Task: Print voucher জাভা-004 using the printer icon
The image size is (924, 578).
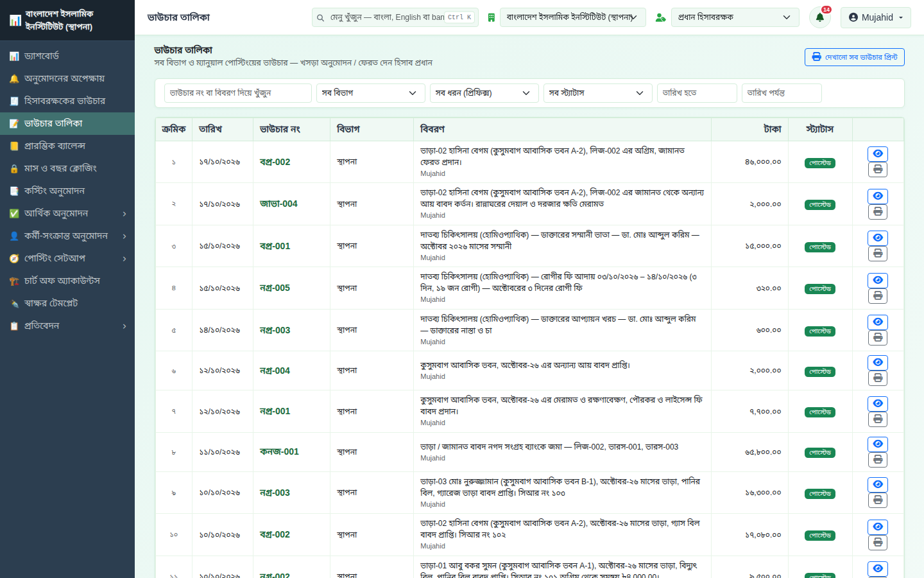Action: tap(878, 211)
